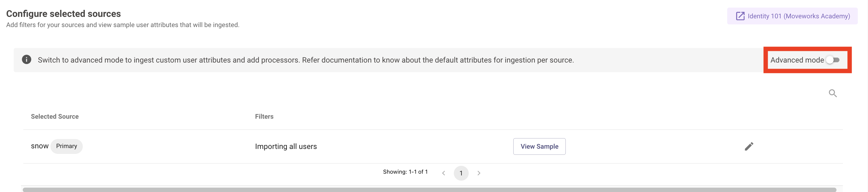Toggle the Advanced mode switch

tap(833, 60)
